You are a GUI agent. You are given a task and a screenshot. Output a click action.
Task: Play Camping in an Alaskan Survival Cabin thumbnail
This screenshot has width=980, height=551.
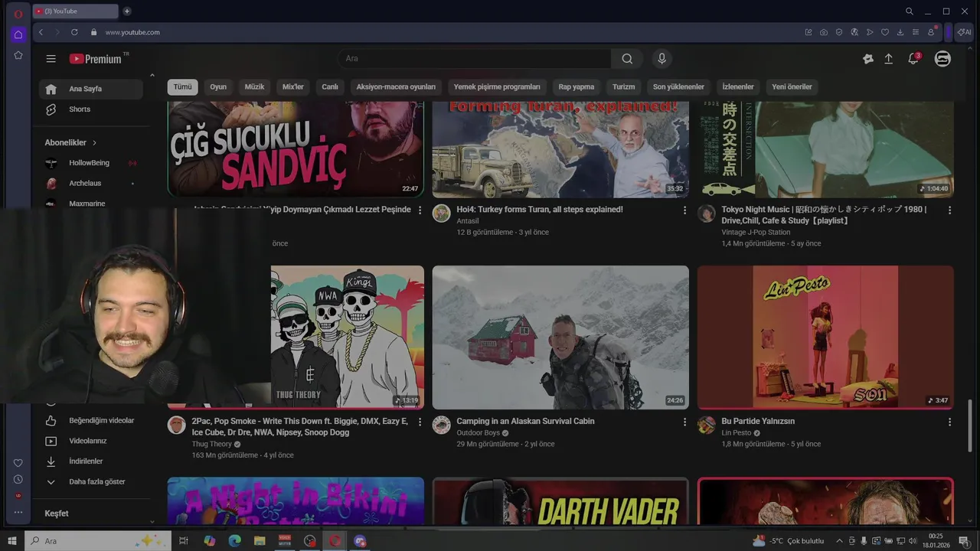560,337
